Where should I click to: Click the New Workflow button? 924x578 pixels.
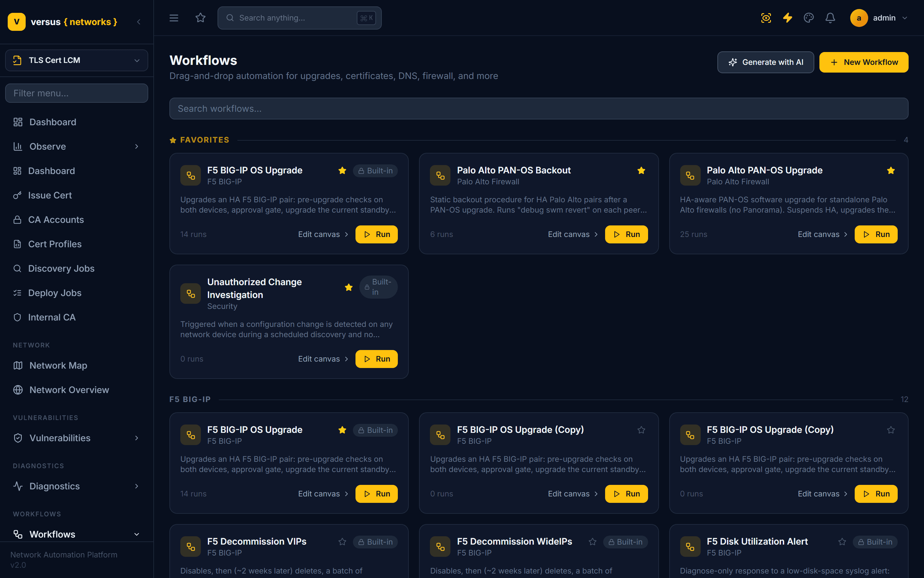coord(864,62)
